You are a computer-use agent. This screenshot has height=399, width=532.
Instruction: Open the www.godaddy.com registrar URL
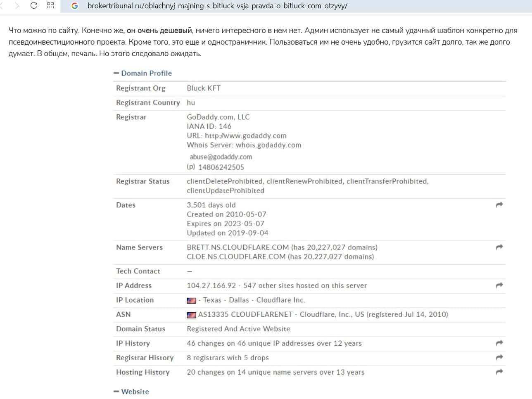click(x=245, y=135)
